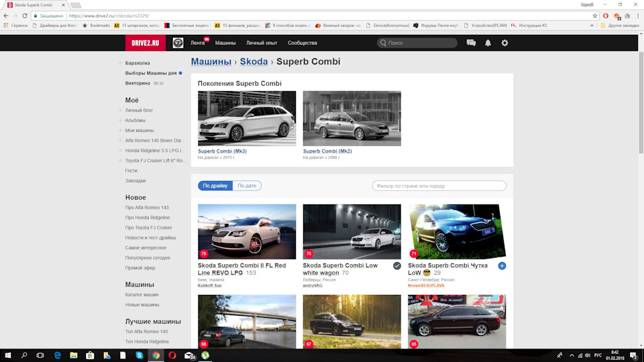Open Task View on taskbar

[x=40, y=355]
